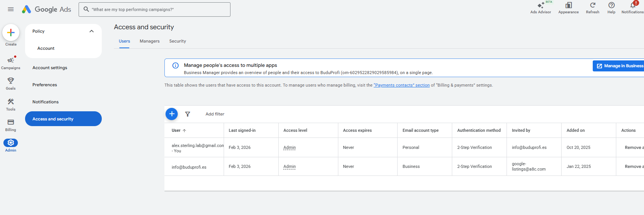
Task: Open the Appearance settings icon
Action: [x=568, y=5]
